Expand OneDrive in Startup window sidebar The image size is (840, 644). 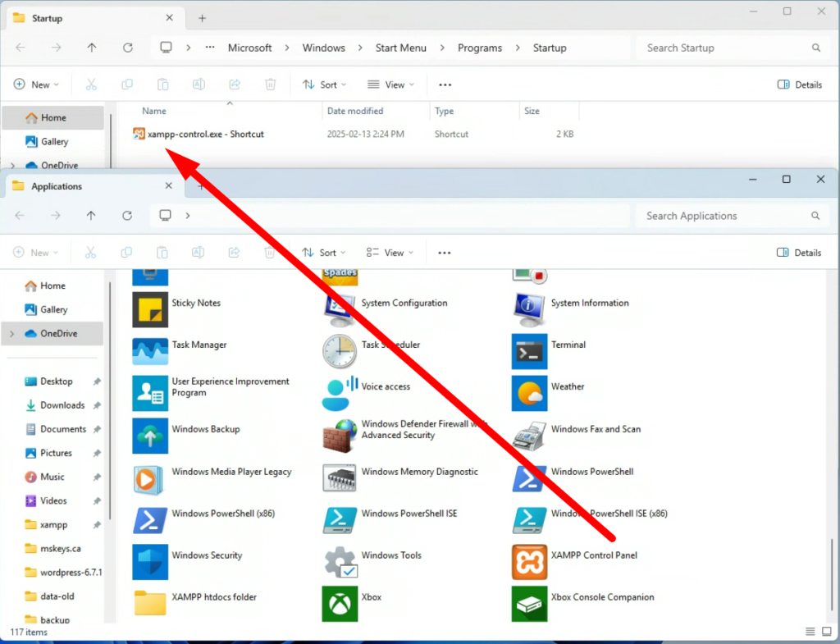pyautogui.click(x=12, y=166)
